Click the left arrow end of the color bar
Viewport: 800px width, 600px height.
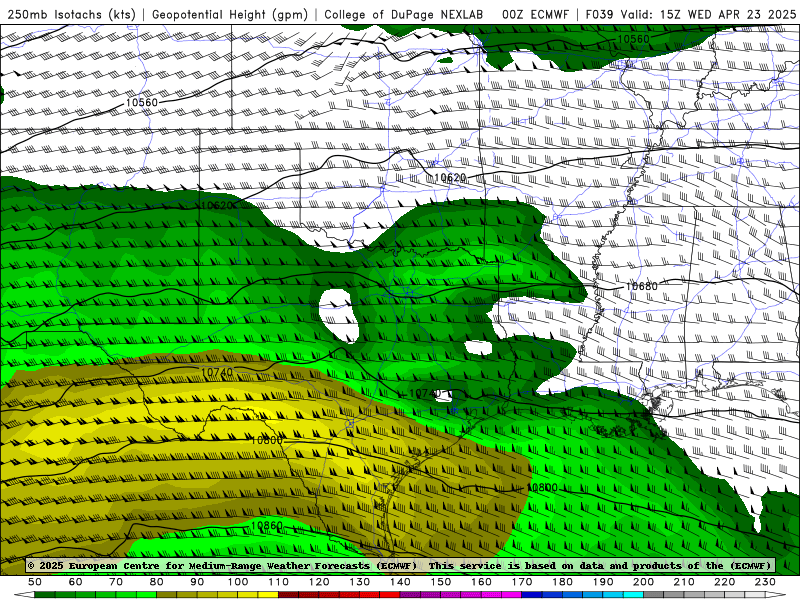point(24,595)
